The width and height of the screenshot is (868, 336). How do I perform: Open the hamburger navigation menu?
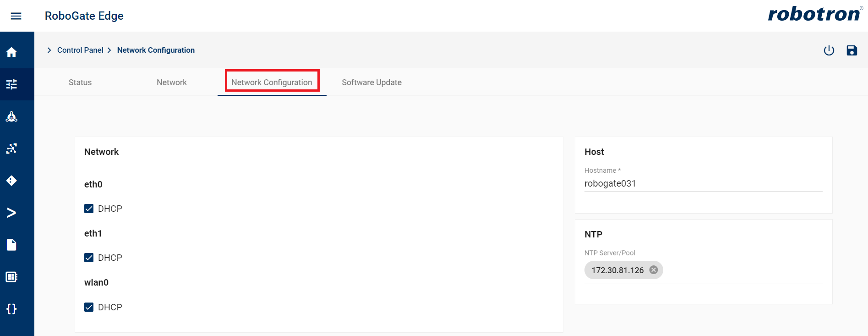[16, 16]
